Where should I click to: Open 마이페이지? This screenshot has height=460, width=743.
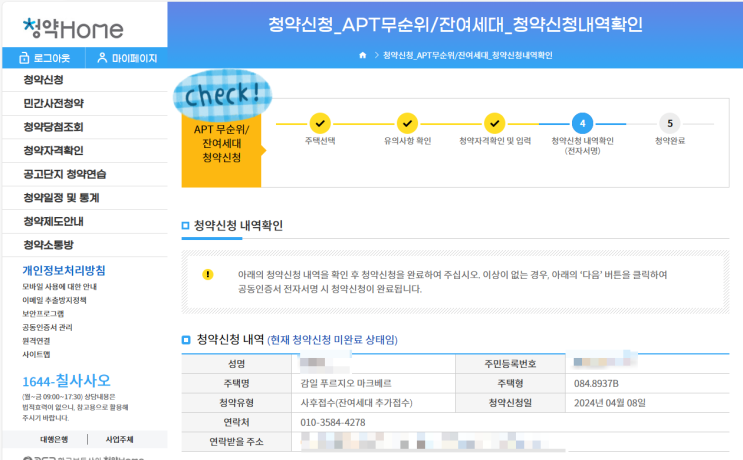[127, 58]
